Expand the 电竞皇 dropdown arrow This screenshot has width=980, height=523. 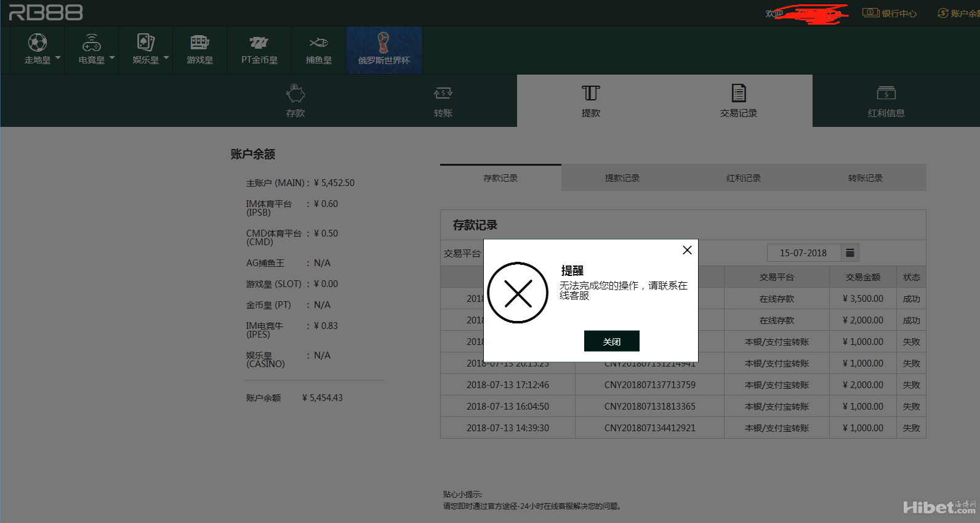(x=112, y=58)
